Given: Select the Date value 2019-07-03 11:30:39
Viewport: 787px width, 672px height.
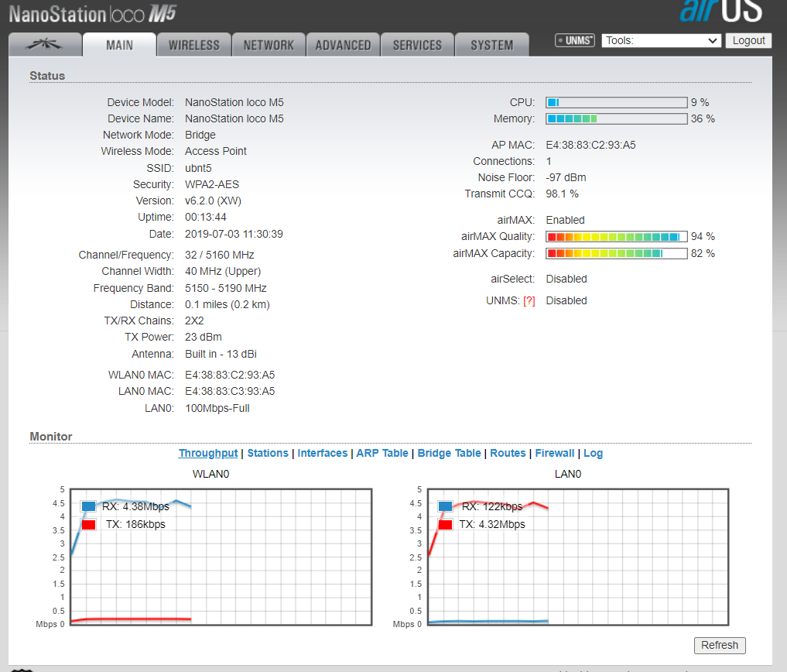Looking at the screenshot, I should tap(234, 234).
